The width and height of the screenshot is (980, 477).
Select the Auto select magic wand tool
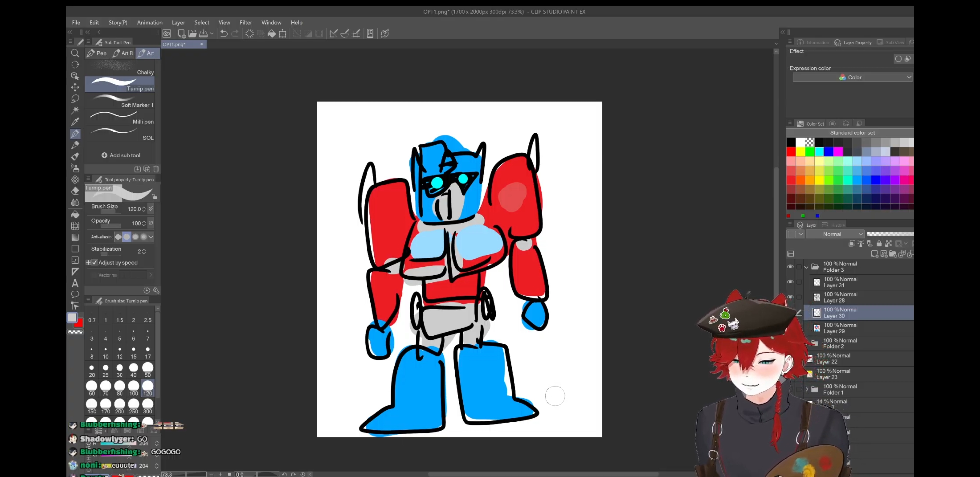(75, 110)
